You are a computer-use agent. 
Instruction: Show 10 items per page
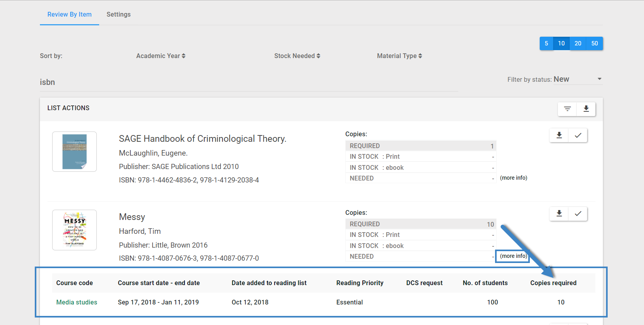(x=561, y=43)
